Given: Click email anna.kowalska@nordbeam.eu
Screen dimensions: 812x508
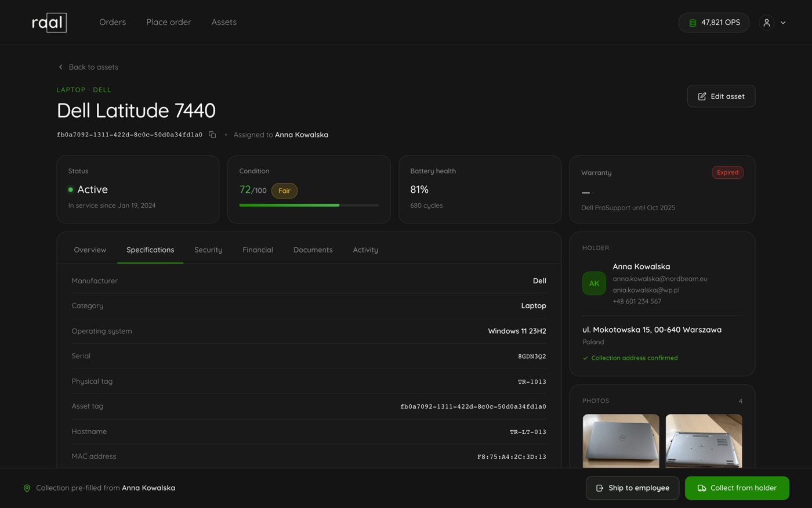Looking at the screenshot, I should (660, 279).
